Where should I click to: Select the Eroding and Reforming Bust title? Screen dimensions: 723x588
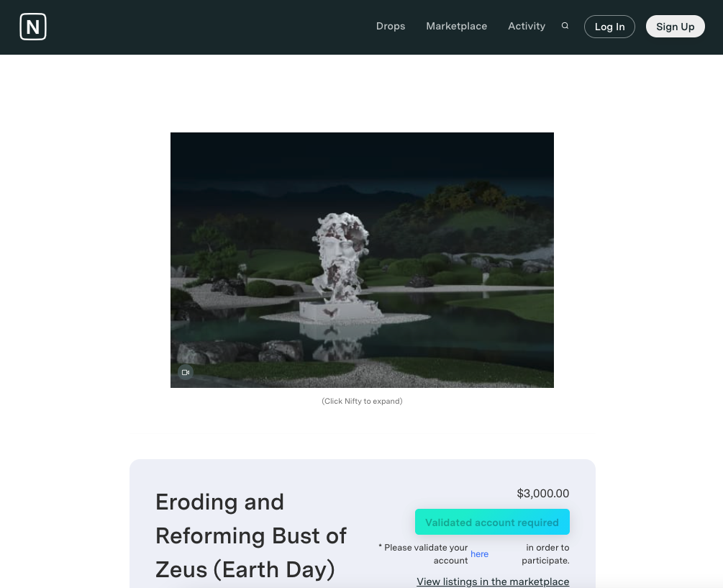251,535
